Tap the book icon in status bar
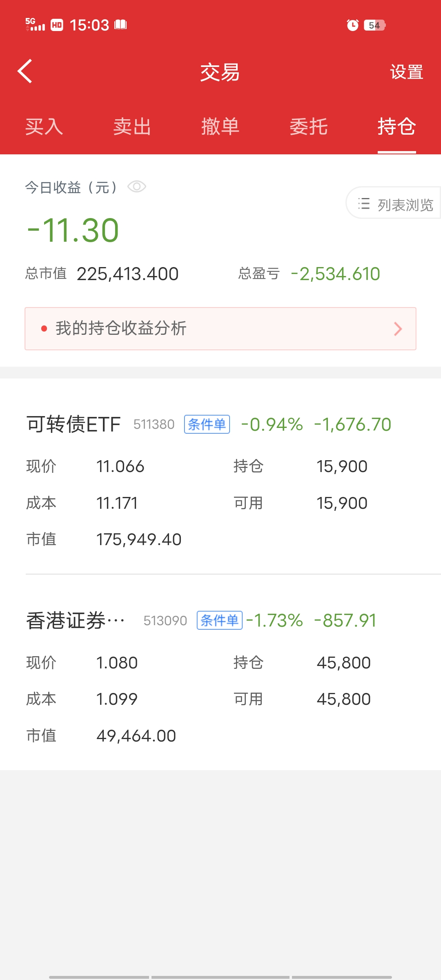The width and height of the screenshot is (441, 980). (120, 25)
